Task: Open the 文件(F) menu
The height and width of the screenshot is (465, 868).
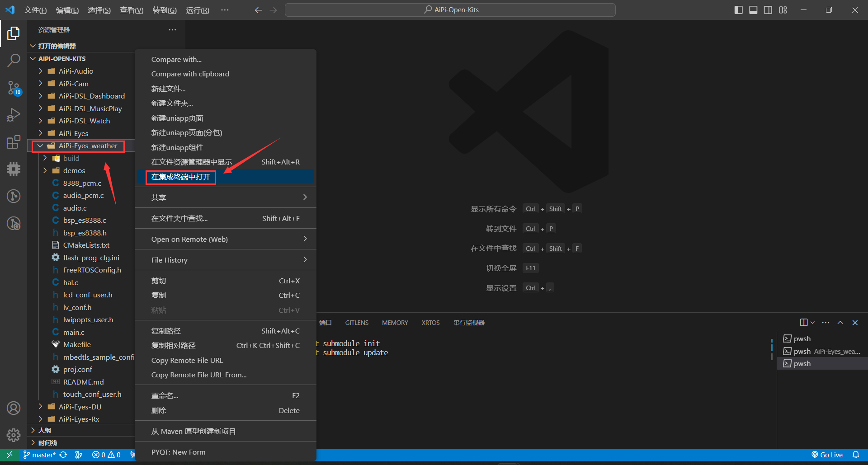Action: [35, 10]
